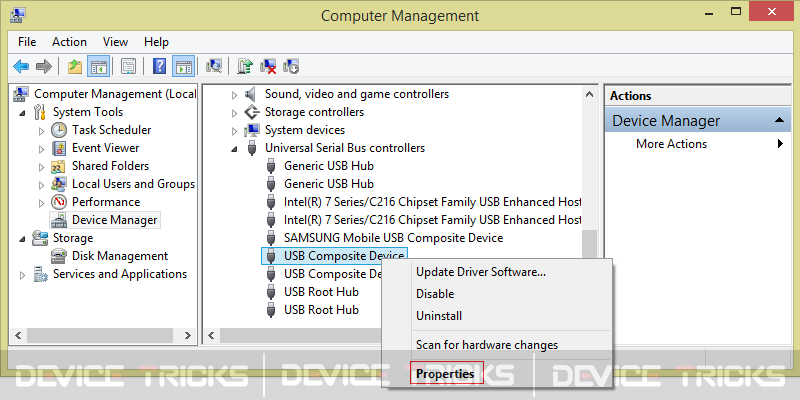Select Update Driver Software in context menu

pos(480,271)
